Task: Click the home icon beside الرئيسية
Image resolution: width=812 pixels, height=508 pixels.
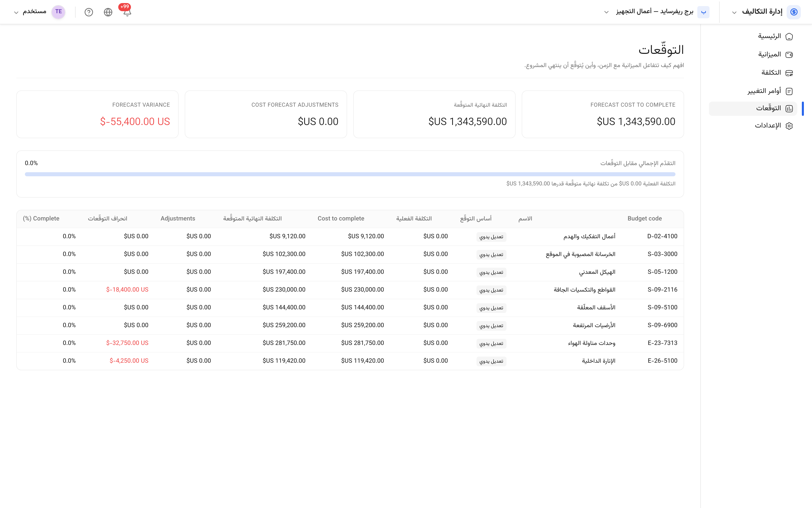Action: pos(789,36)
